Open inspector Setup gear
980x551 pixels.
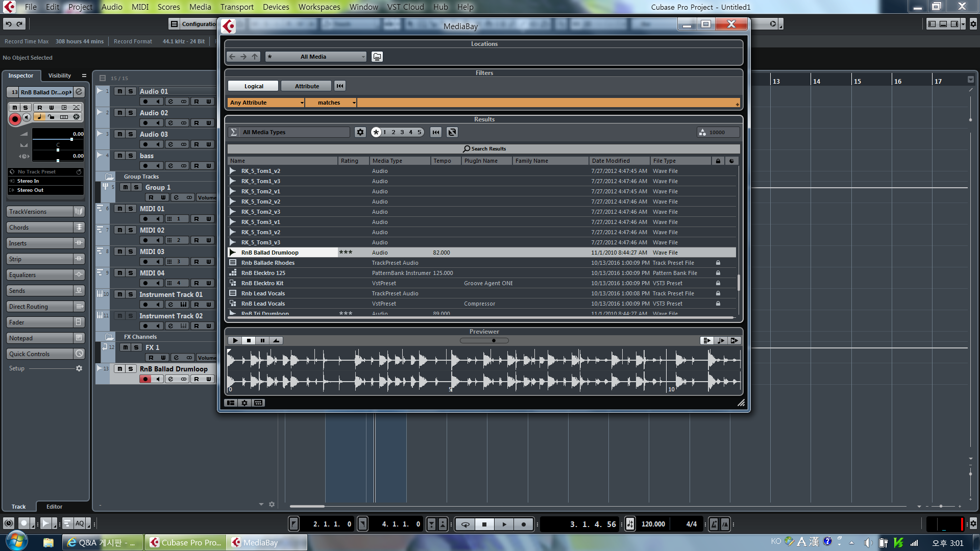79,368
